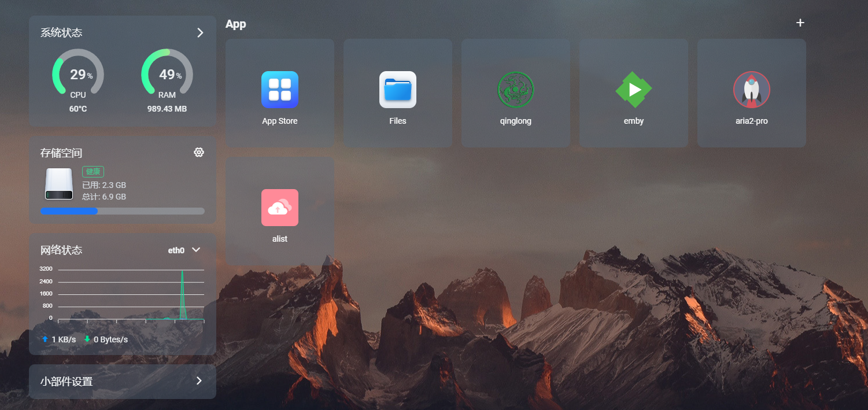Expand 小部件设置 with its arrow
Screen dimensions: 868x410
coord(199,381)
